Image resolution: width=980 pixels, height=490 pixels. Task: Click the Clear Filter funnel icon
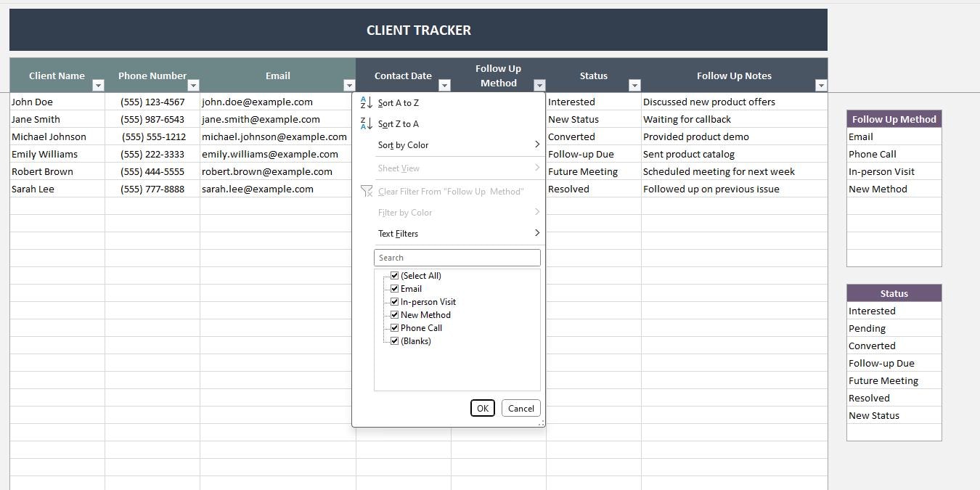(x=367, y=191)
